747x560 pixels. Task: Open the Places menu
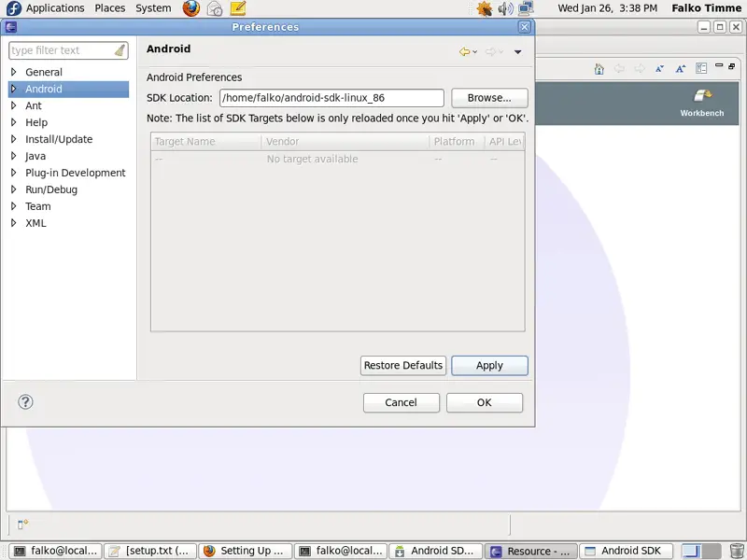pyautogui.click(x=110, y=8)
